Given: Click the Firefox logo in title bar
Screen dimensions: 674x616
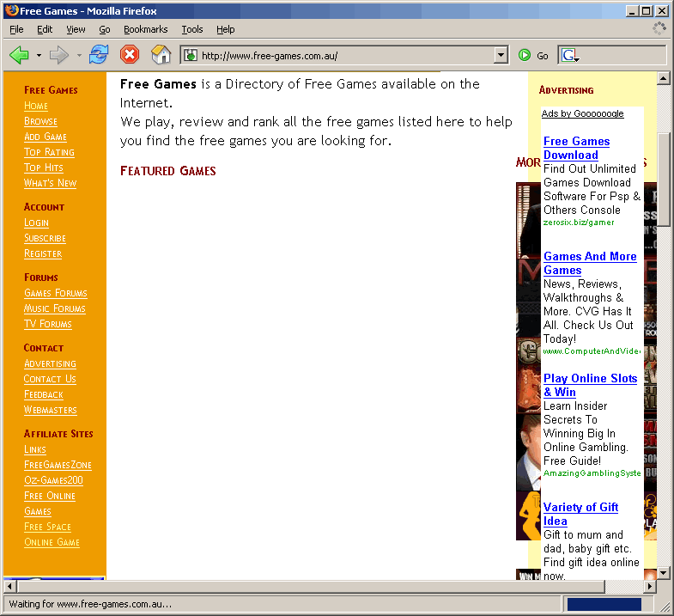Looking at the screenshot, I should pyautogui.click(x=11, y=10).
